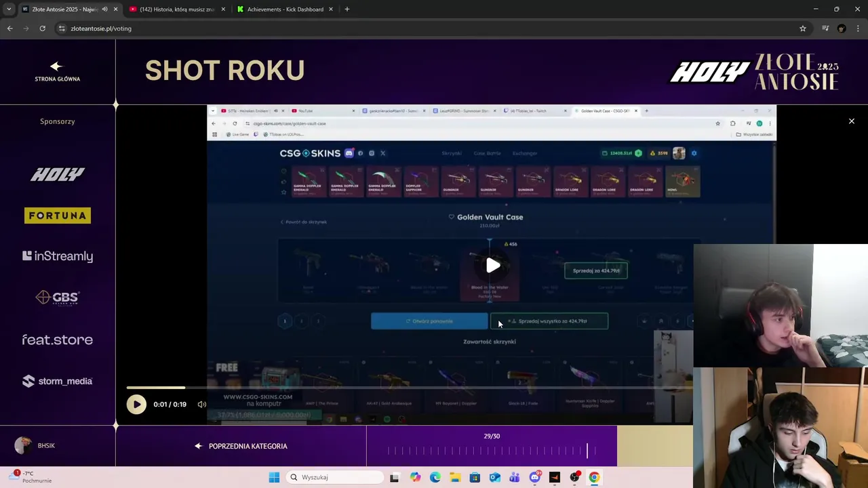The width and height of the screenshot is (868, 488).
Task: Open the GBS sponsor logo
Action: point(58,298)
